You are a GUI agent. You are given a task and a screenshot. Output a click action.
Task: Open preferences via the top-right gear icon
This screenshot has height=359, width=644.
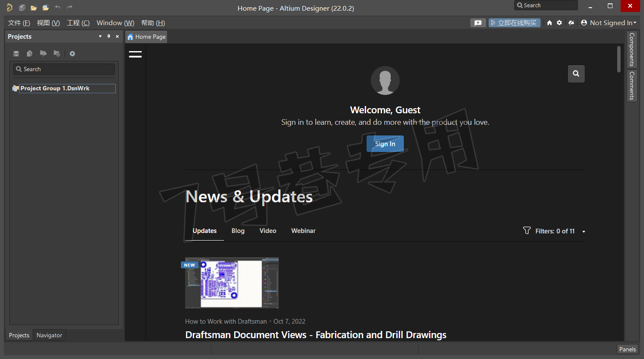[x=559, y=23]
